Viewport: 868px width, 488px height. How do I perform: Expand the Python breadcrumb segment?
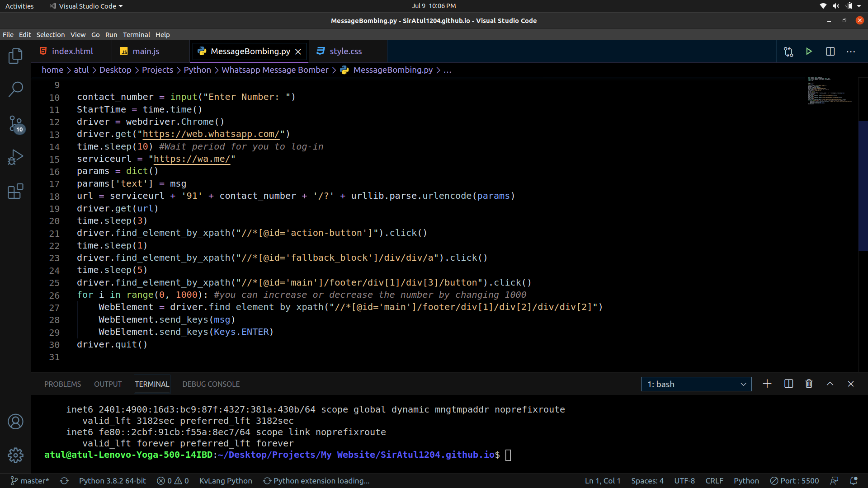pyautogui.click(x=197, y=70)
